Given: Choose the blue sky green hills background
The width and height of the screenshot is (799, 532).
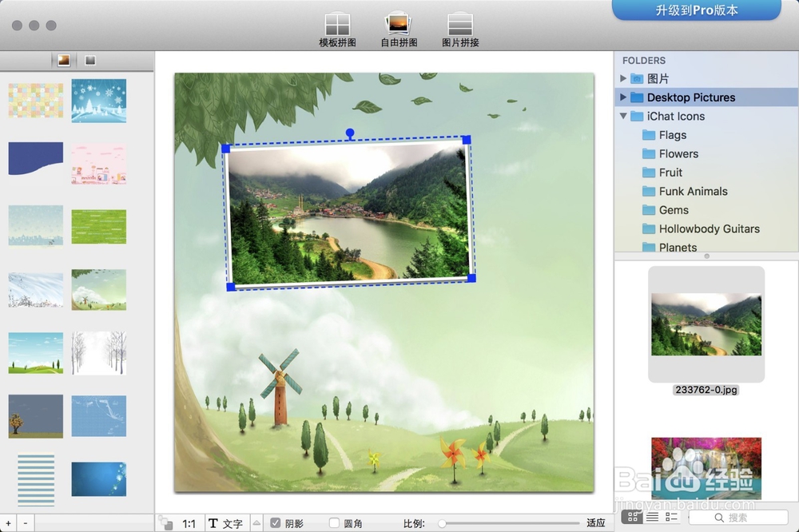Looking at the screenshot, I should pyautogui.click(x=36, y=353).
